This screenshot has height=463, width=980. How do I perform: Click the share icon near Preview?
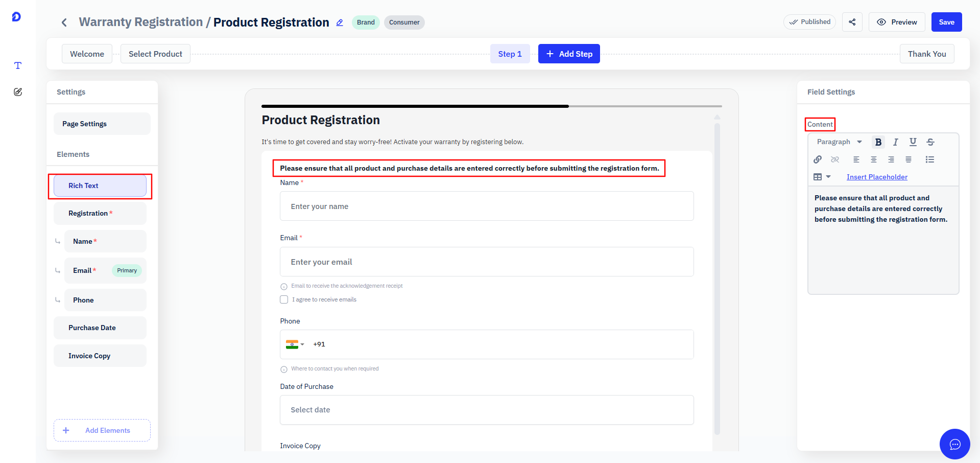point(852,22)
